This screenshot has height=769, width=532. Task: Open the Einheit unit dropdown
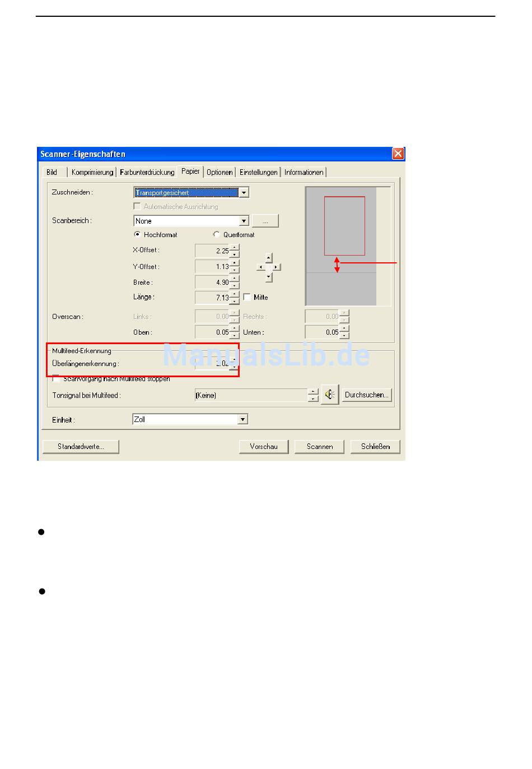pyautogui.click(x=242, y=419)
